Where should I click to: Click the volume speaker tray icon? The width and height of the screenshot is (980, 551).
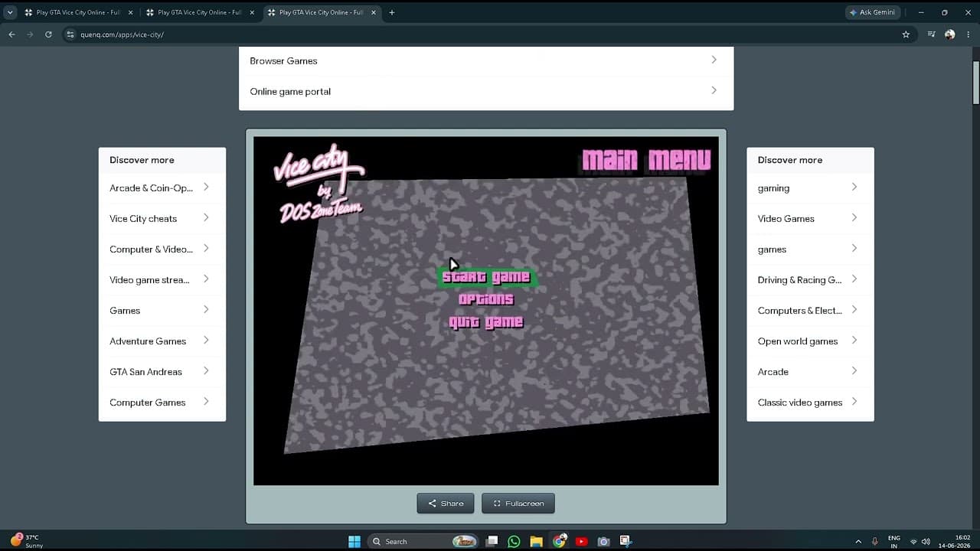click(926, 541)
